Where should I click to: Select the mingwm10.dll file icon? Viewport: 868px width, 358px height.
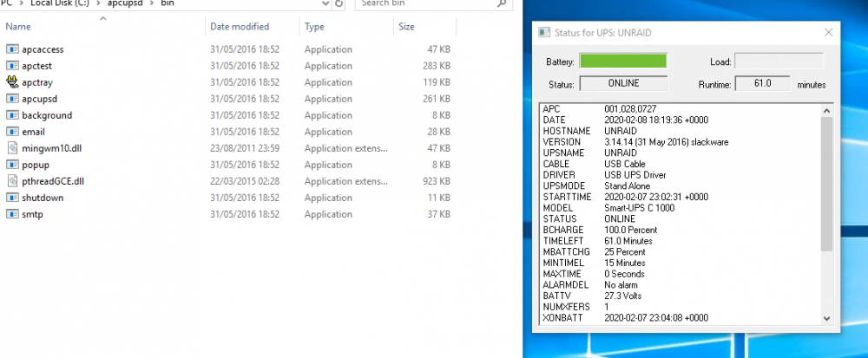(x=12, y=148)
